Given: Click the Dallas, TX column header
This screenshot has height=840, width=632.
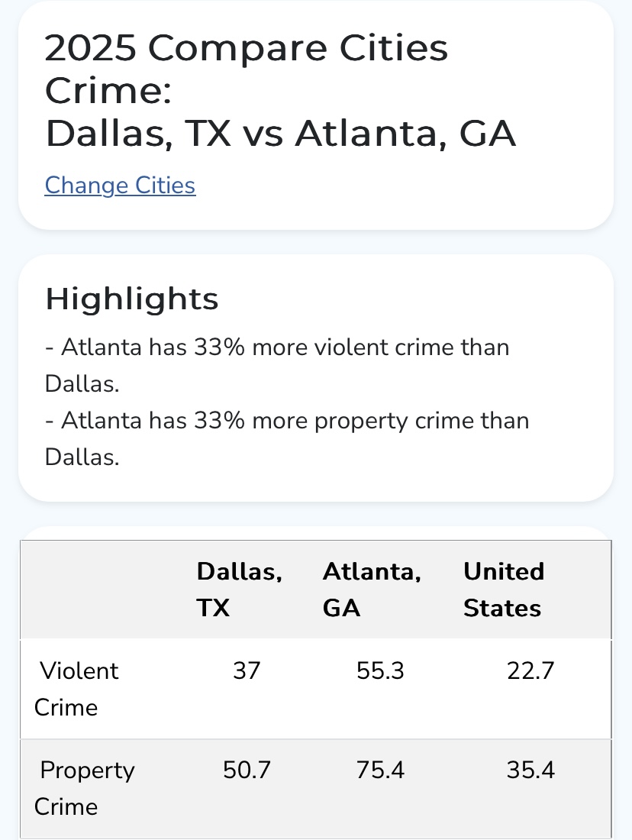Looking at the screenshot, I should [x=240, y=590].
